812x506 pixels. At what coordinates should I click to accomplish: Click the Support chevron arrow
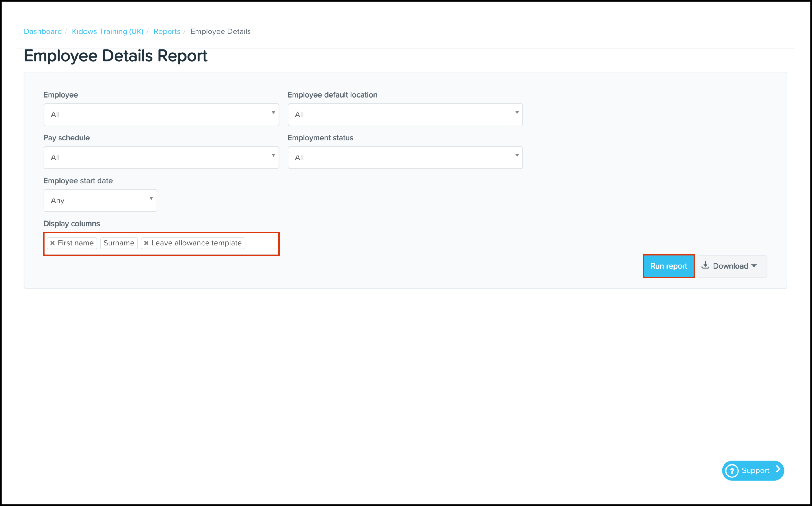coord(778,470)
